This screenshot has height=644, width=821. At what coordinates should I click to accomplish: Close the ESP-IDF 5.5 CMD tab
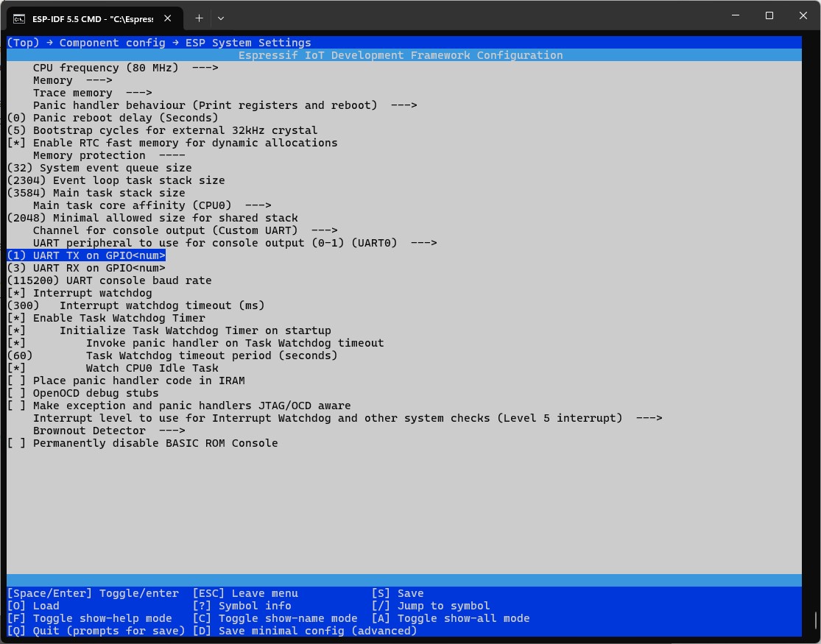coord(168,18)
